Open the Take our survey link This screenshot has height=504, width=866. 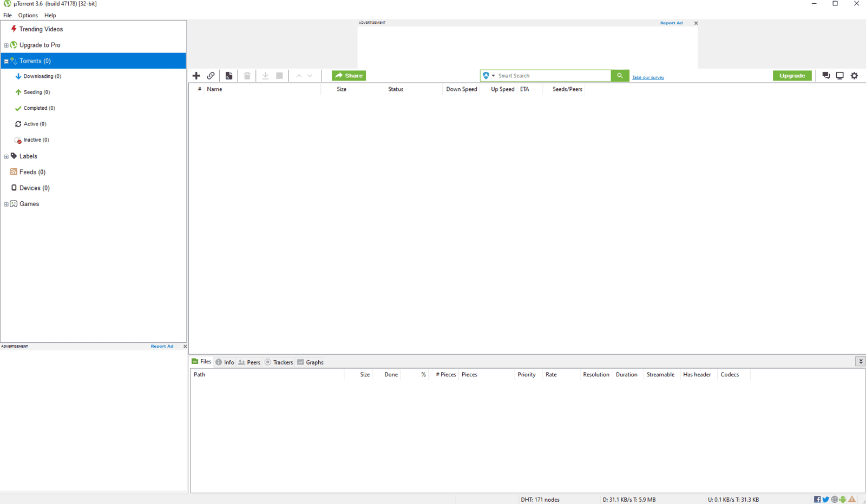(x=648, y=77)
